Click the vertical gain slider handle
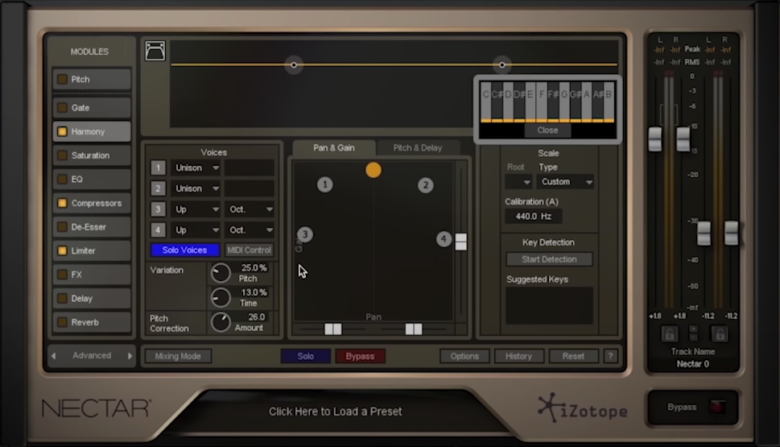The height and width of the screenshot is (447, 780). tap(461, 242)
